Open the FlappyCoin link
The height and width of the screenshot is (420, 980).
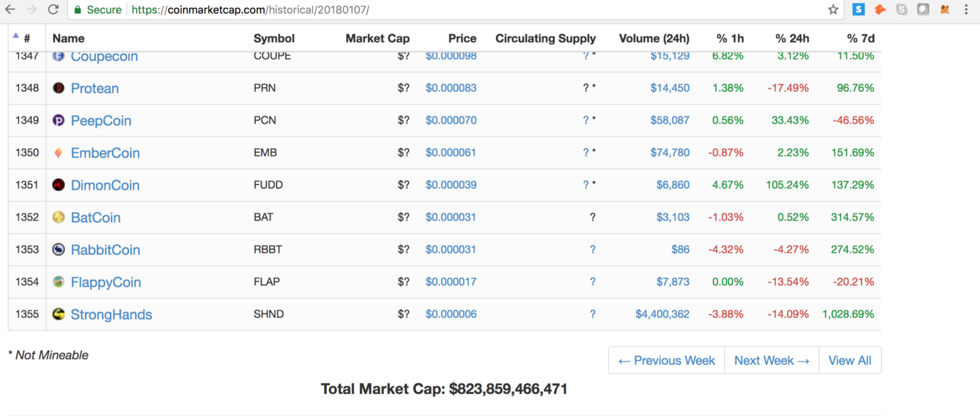106,282
